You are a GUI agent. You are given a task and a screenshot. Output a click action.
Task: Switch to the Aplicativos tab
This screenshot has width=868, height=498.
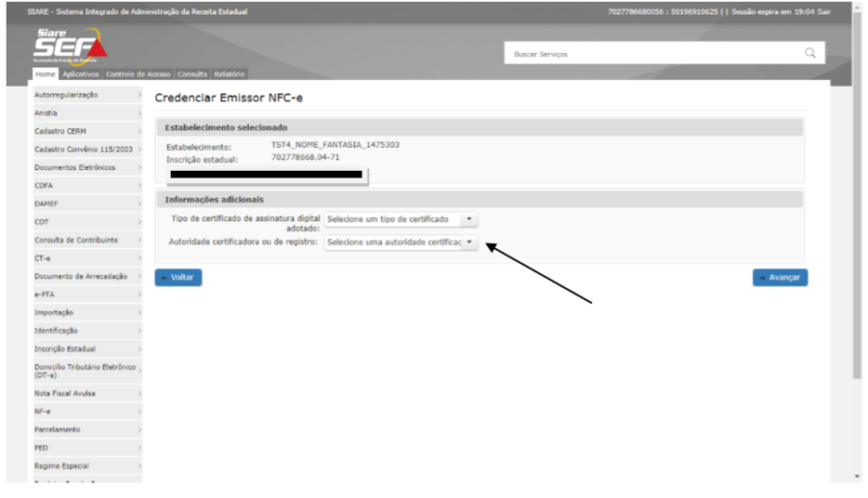[x=80, y=74]
